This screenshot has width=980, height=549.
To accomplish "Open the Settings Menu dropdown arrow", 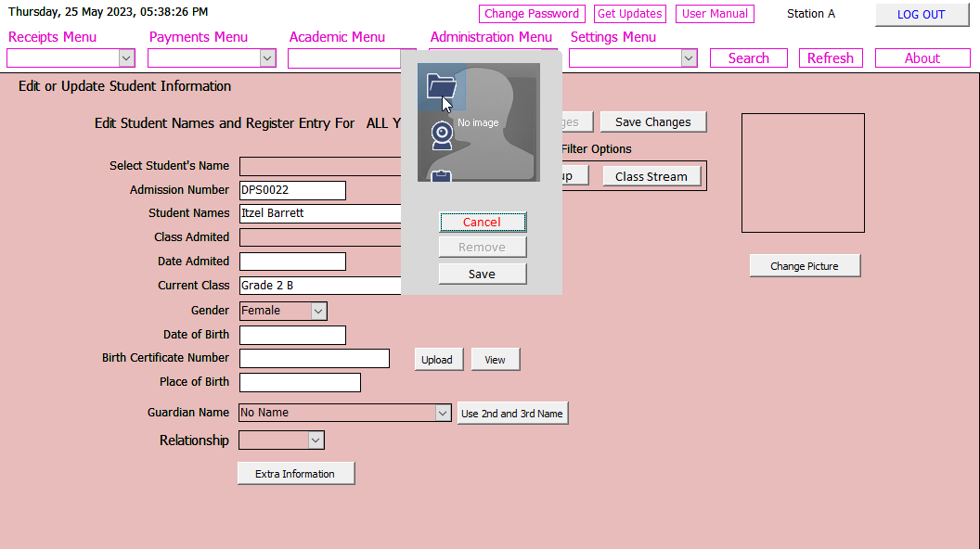I will (689, 58).
